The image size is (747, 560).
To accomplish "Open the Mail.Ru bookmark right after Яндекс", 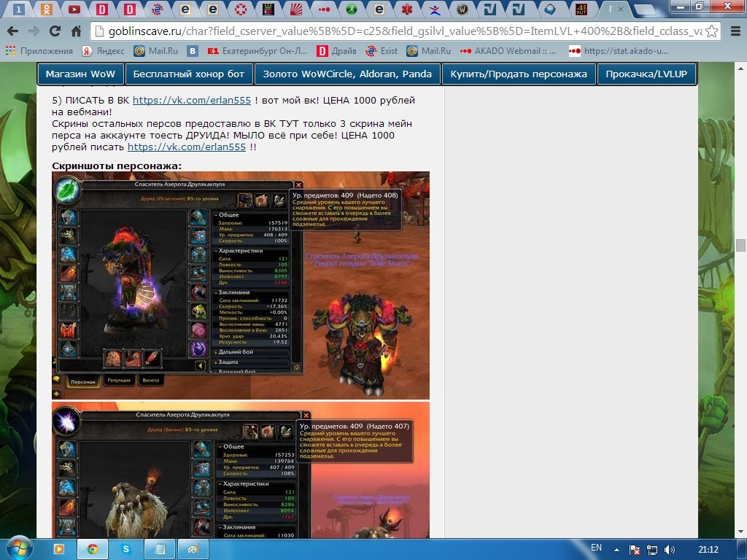I will 156,50.
